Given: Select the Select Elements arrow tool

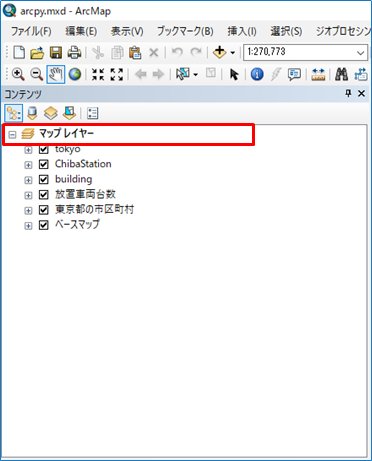Looking at the screenshot, I should click(x=234, y=74).
